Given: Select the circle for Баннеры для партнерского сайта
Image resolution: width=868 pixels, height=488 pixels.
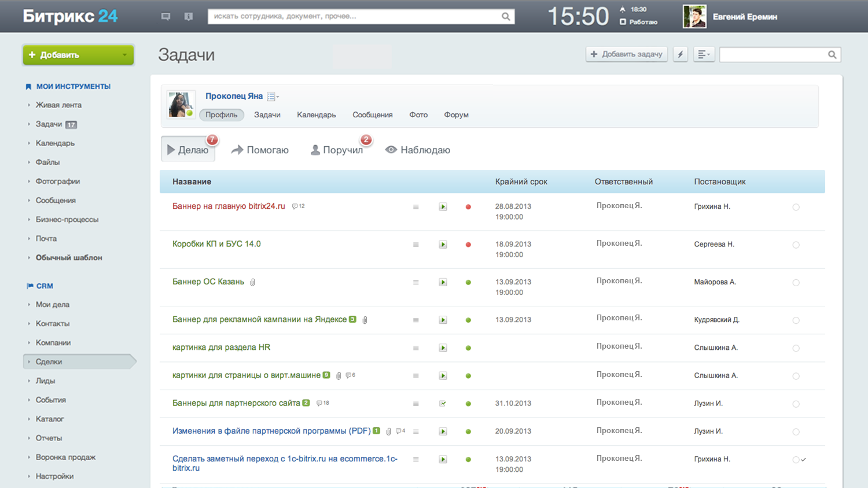Looking at the screenshot, I should 796,404.
